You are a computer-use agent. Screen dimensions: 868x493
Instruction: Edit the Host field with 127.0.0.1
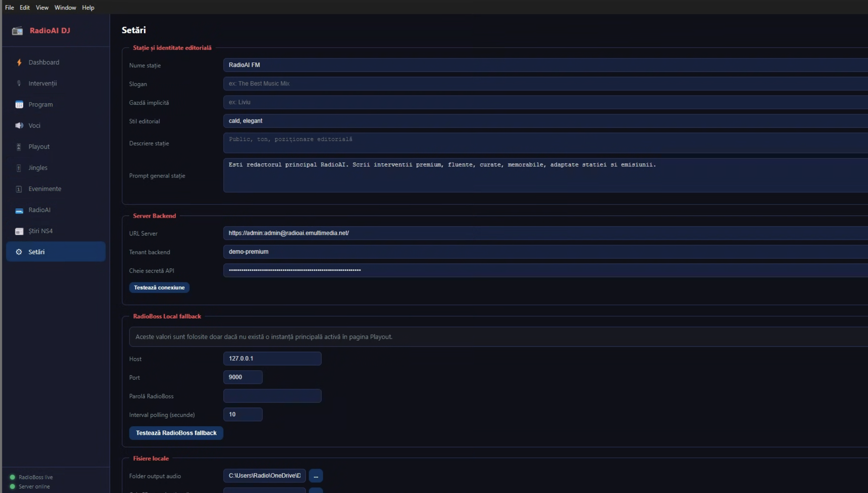click(x=272, y=359)
